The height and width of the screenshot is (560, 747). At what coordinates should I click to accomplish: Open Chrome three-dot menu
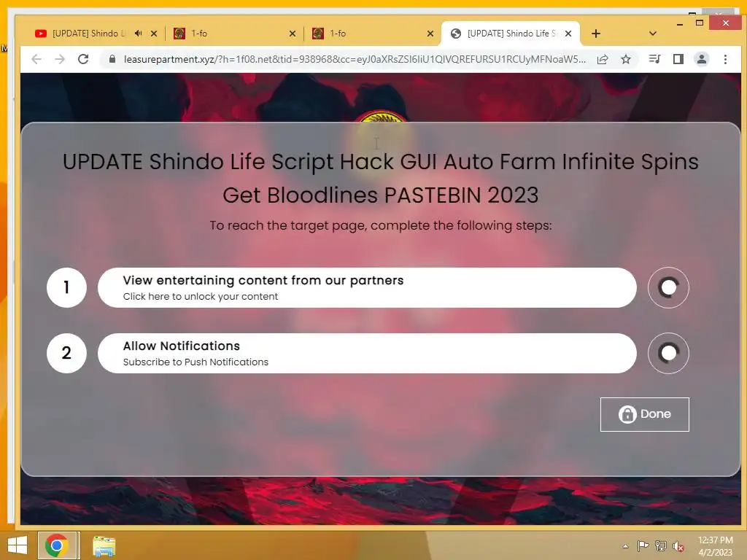pyautogui.click(x=726, y=59)
